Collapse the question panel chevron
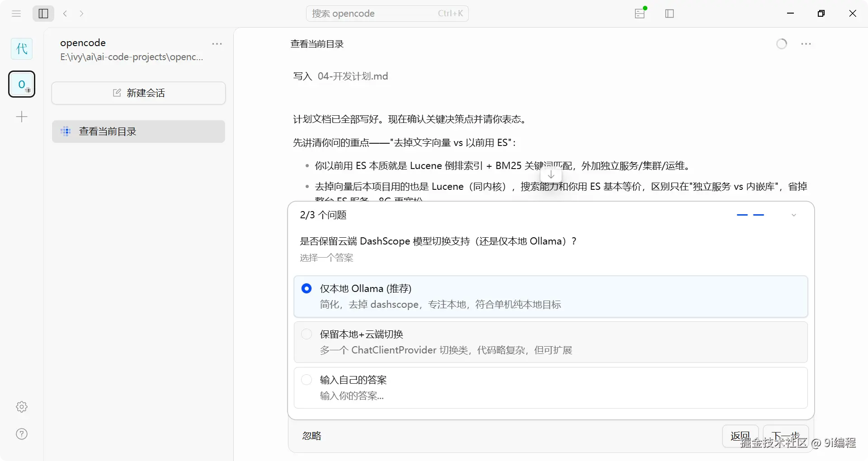This screenshot has width=868, height=461. (794, 215)
